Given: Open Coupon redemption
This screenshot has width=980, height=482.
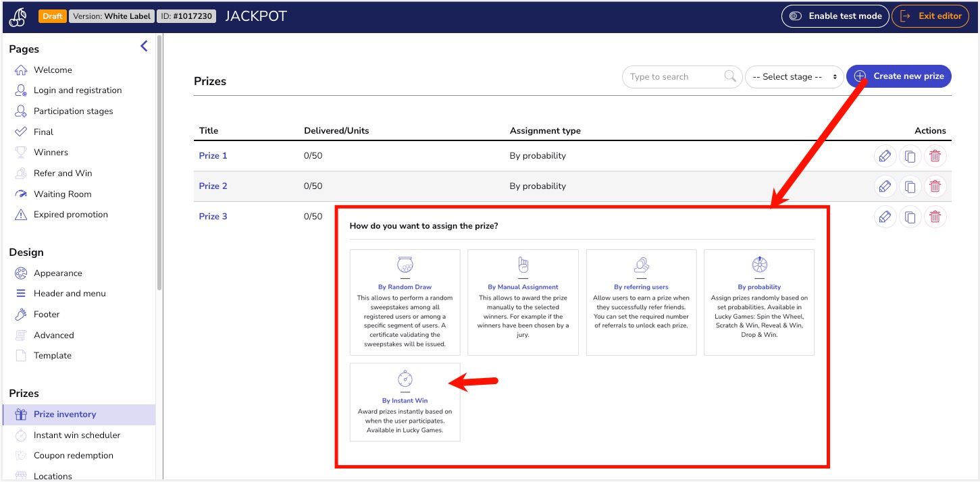Looking at the screenshot, I should tap(74, 456).
